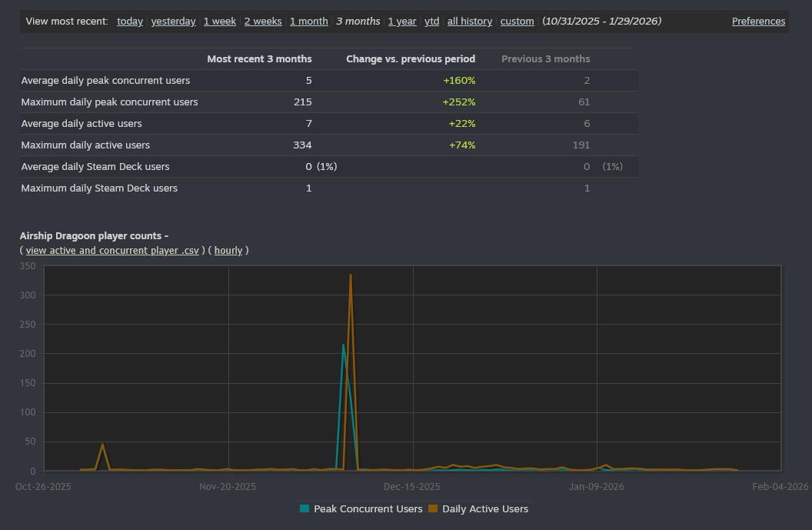Download active and concurrent player .csv
The width and height of the screenshot is (812, 530).
(112, 251)
